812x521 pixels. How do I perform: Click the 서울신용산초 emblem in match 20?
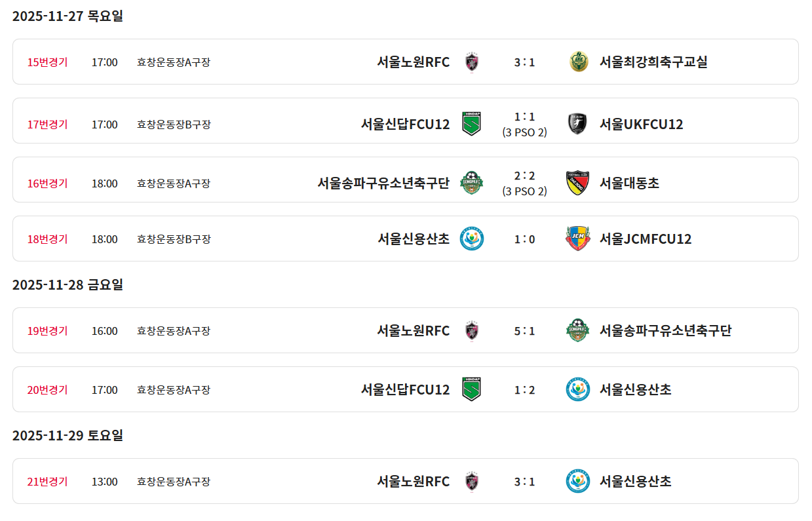pyautogui.click(x=577, y=390)
